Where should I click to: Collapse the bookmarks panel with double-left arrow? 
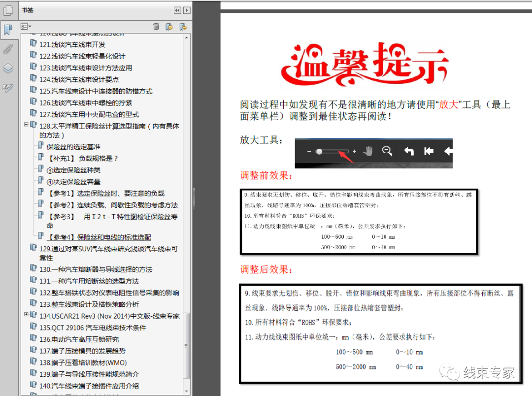point(177,10)
